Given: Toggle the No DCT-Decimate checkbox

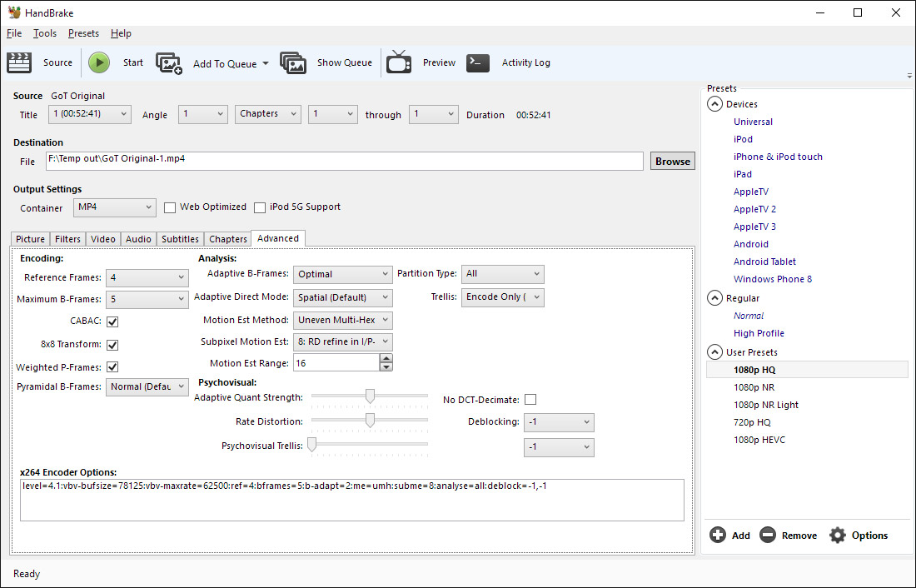Looking at the screenshot, I should tap(530, 400).
